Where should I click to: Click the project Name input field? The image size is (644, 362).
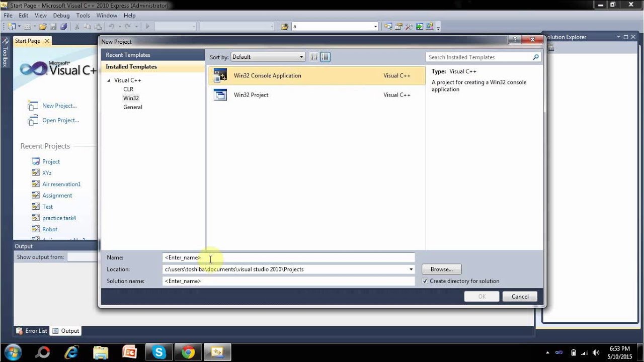(x=289, y=257)
